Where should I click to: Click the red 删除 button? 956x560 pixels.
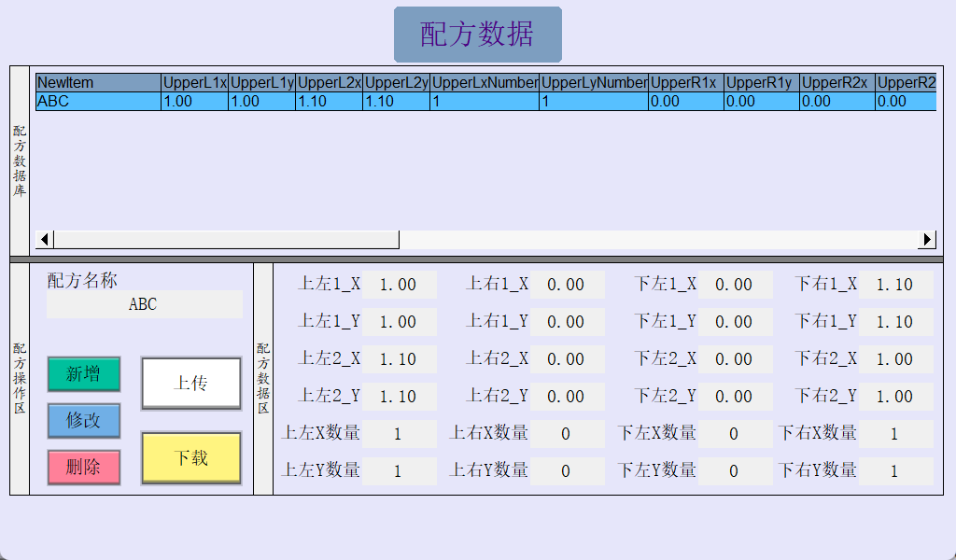(x=84, y=468)
